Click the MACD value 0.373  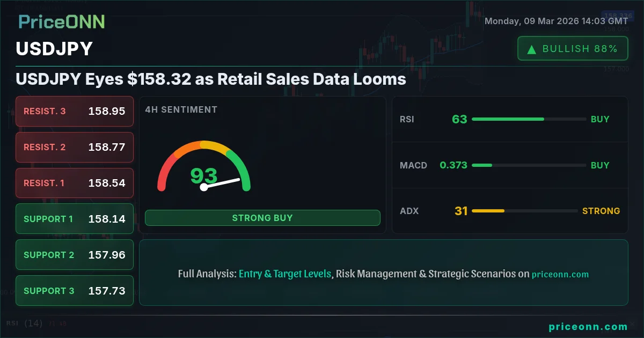pos(453,165)
